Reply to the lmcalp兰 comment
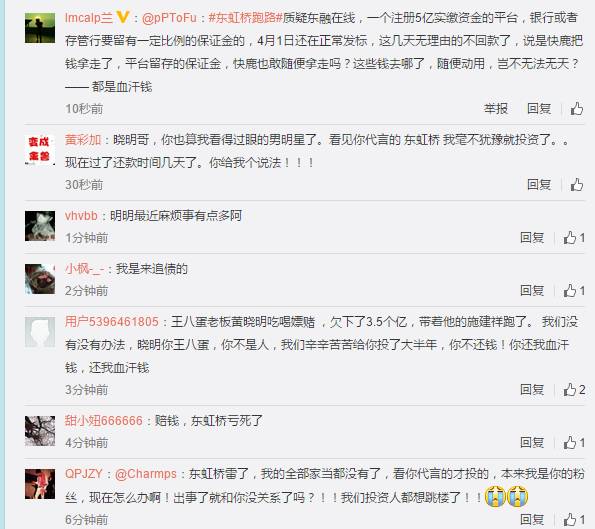The width and height of the screenshot is (595, 529). 539,109
